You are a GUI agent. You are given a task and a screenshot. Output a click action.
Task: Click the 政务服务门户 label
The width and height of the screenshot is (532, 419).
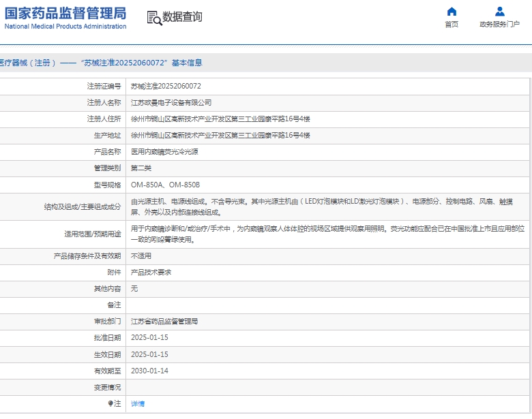499,25
